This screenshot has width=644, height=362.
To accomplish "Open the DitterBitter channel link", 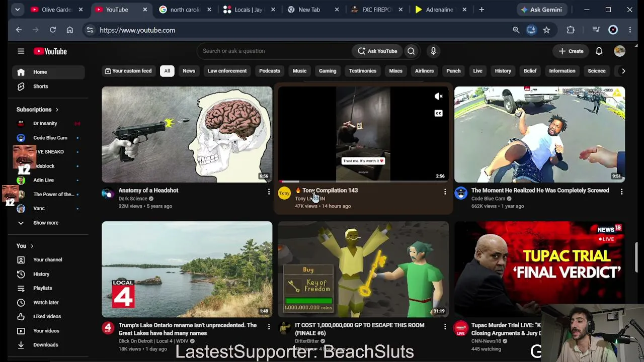I will pyautogui.click(x=307, y=341).
